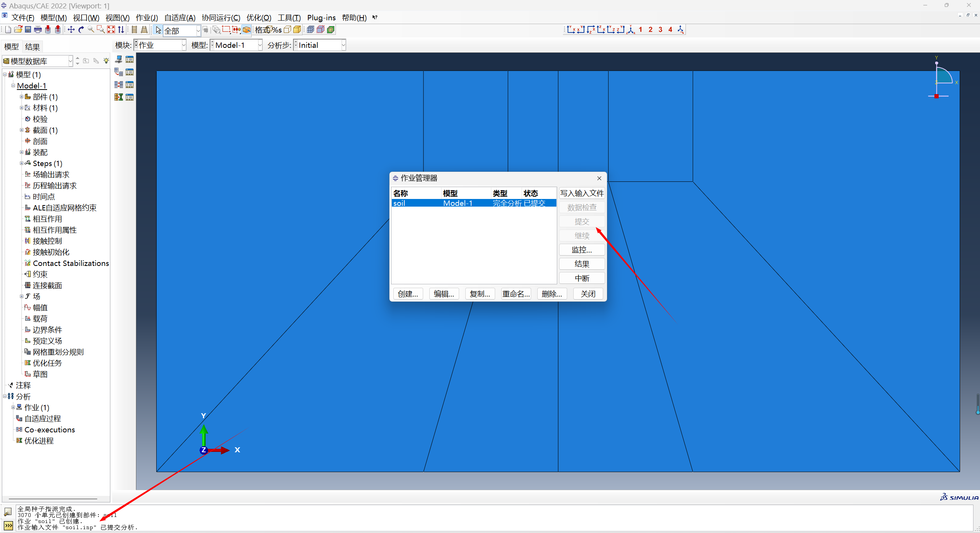Click the command line interface icon

pos(8,526)
